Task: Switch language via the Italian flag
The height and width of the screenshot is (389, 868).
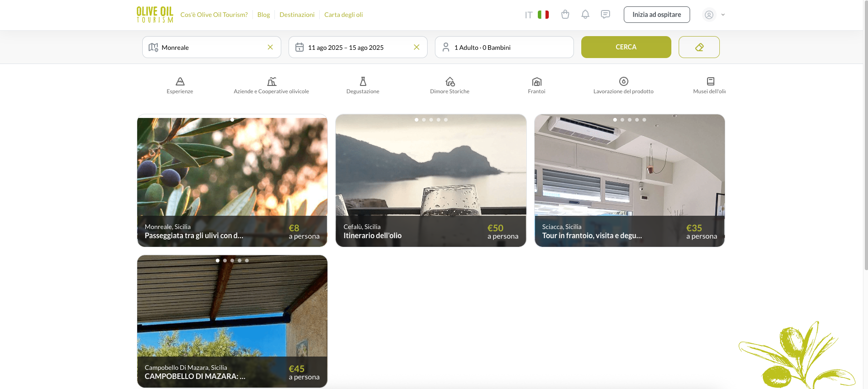Action: (543, 15)
